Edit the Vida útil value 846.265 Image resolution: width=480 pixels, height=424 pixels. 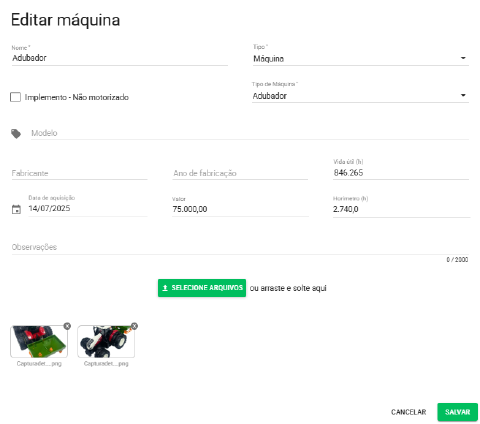tap(401, 173)
